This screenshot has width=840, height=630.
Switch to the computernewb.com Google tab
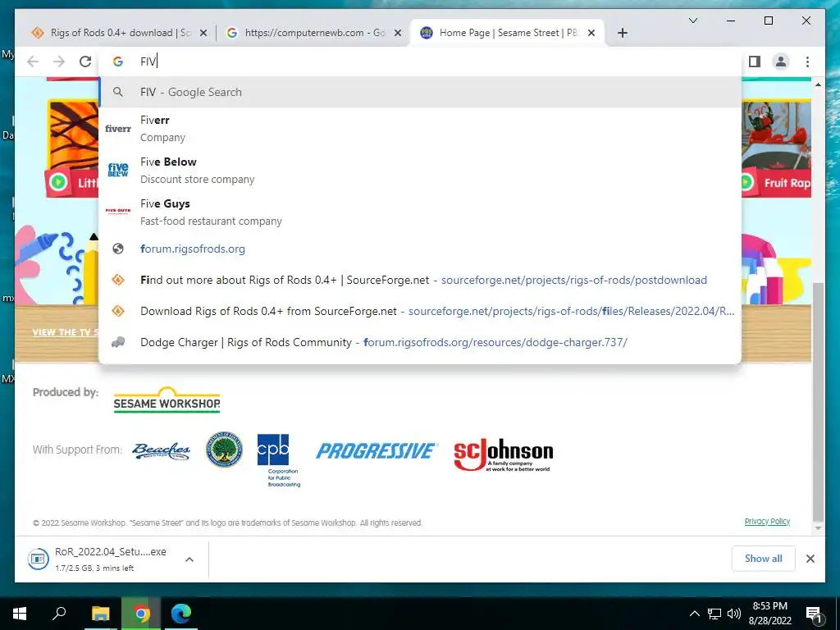click(x=313, y=33)
